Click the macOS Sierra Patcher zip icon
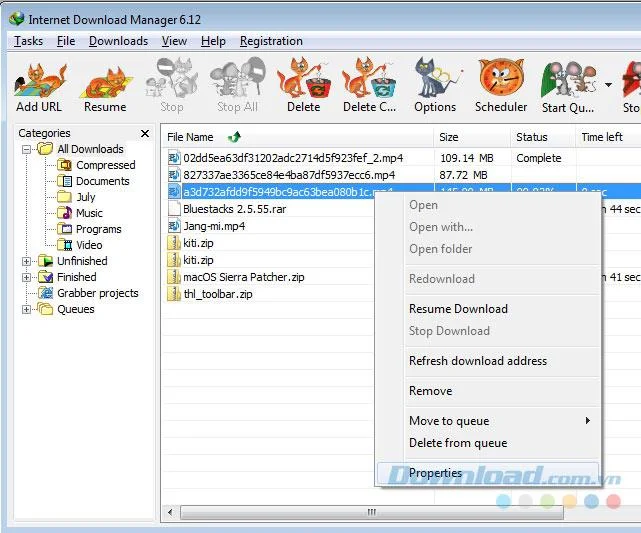The image size is (641, 533). (x=174, y=277)
